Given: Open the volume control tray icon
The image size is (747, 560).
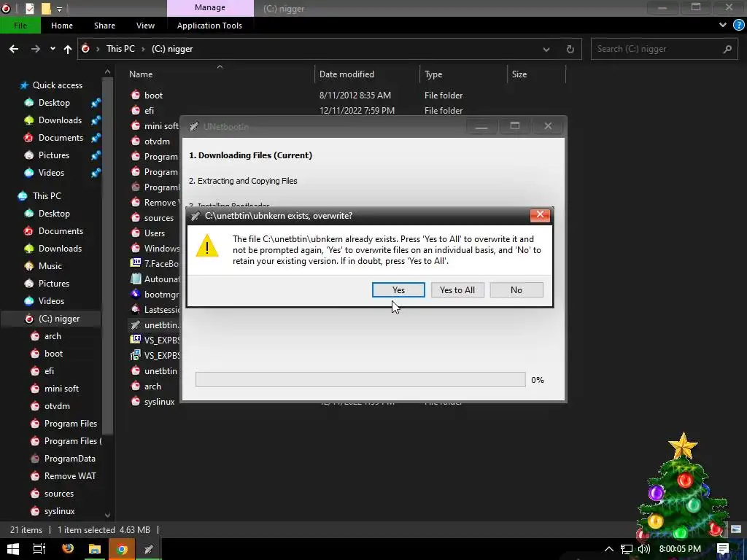Looking at the screenshot, I should click(x=644, y=549).
